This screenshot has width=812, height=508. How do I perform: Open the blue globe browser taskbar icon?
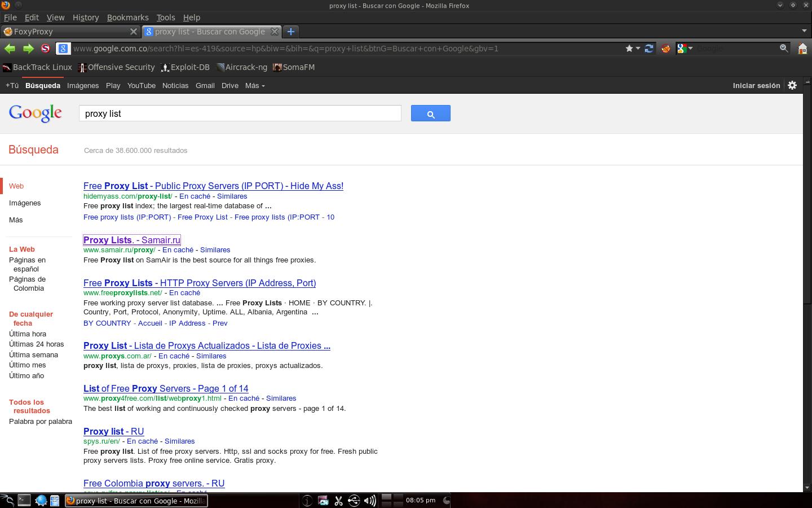pyautogui.click(x=41, y=500)
